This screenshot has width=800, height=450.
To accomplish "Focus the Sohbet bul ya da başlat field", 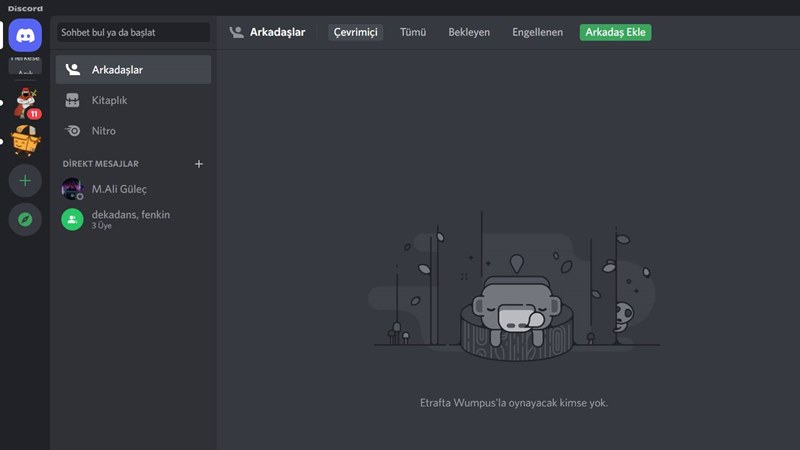I will (x=133, y=32).
